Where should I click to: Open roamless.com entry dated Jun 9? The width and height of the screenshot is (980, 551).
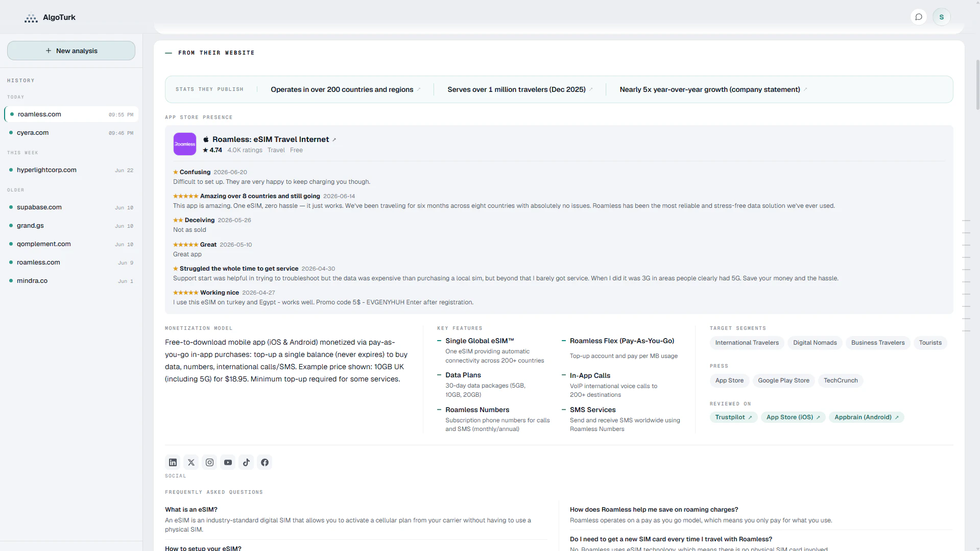71,262
